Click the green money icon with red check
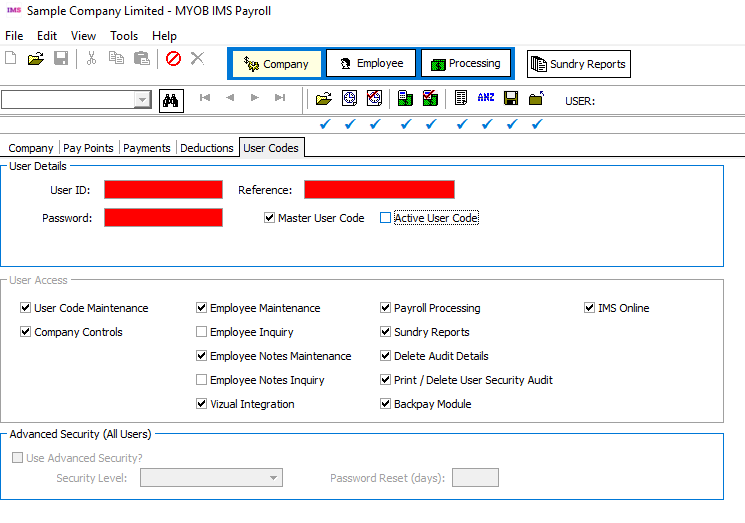Image resolution: width=745 pixels, height=523 pixels. (x=430, y=98)
